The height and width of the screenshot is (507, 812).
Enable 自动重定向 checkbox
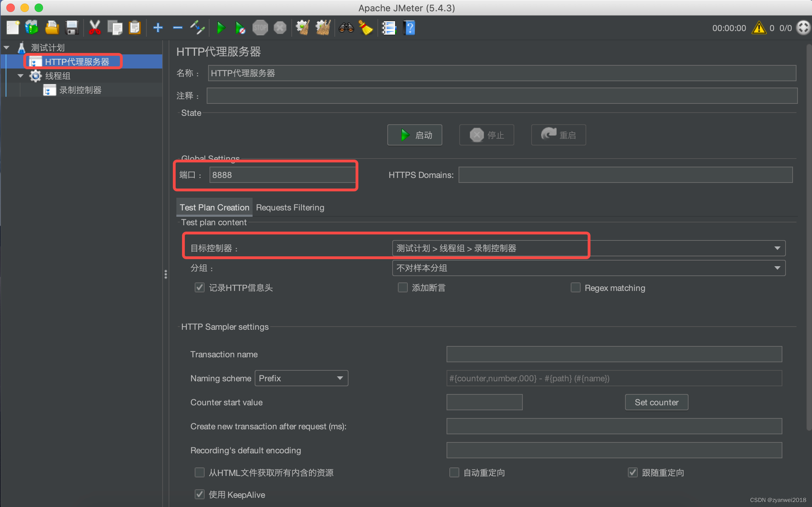[454, 472]
